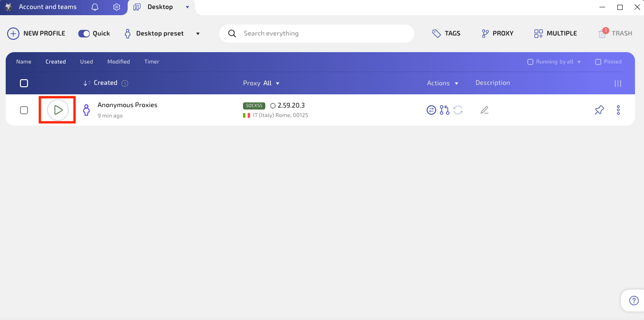Image resolution: width=644 pixels, height=320 pixels.
Task: Click the PROXY management icon
Action: [485, 33]
